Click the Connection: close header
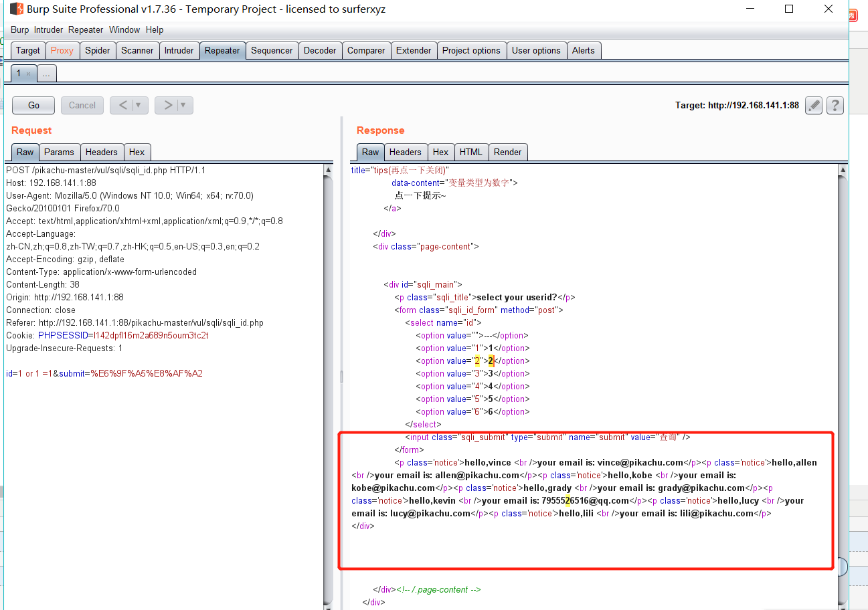This screenshot has height=610, width=868. [x=41, y=310]
